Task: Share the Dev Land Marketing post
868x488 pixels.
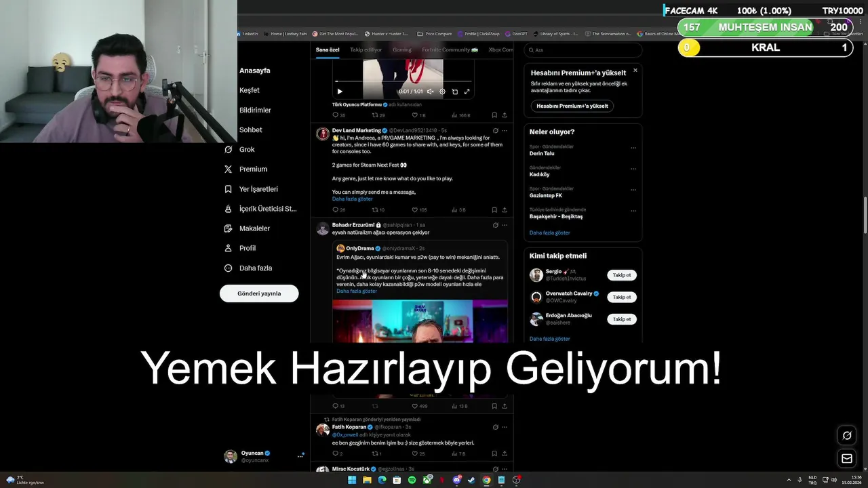Action: 504,210
